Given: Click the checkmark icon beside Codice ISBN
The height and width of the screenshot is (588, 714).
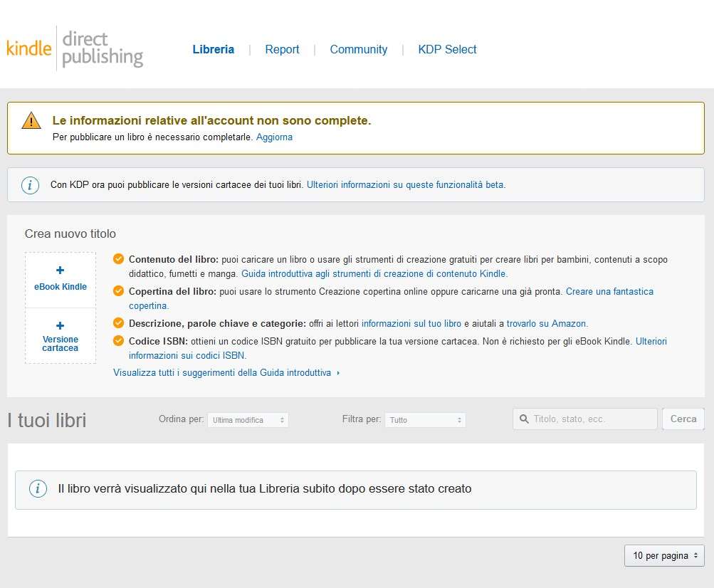Looking at the screenshot, I should click(118, 341).
